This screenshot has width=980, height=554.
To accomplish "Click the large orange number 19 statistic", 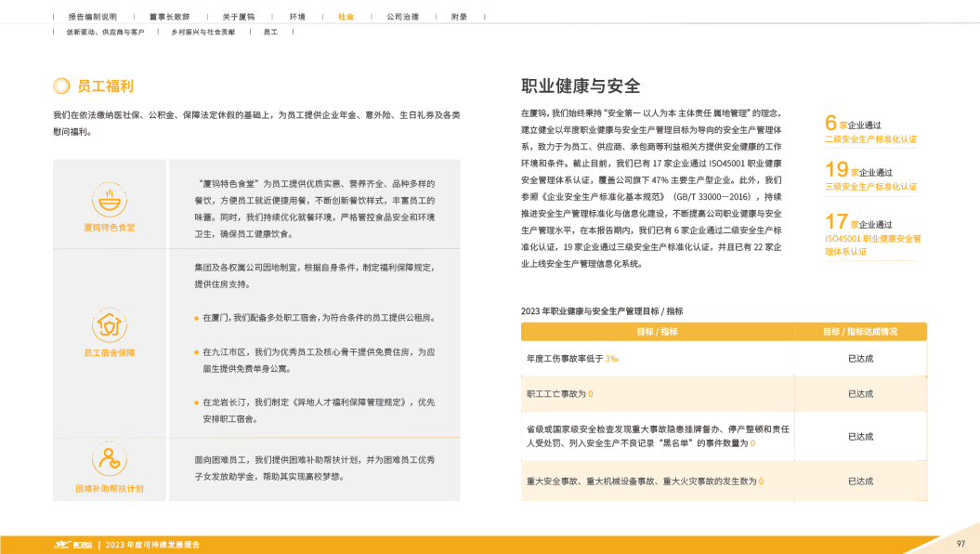I will click(x=836, y=170).
